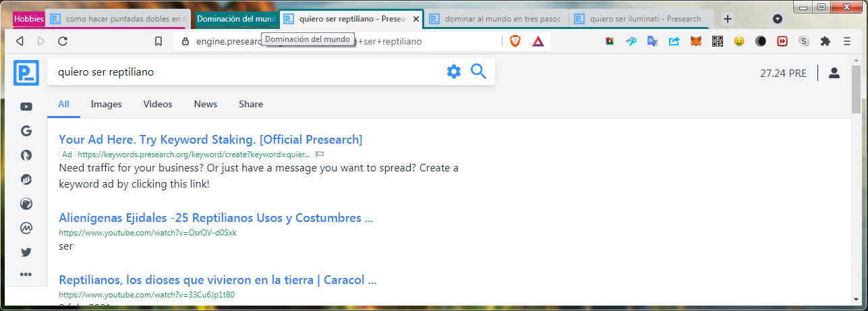Search Twitter via the sidebar bird icon
Image resolution: width=868 pixels, height=311 pixels.
point(26,252)
